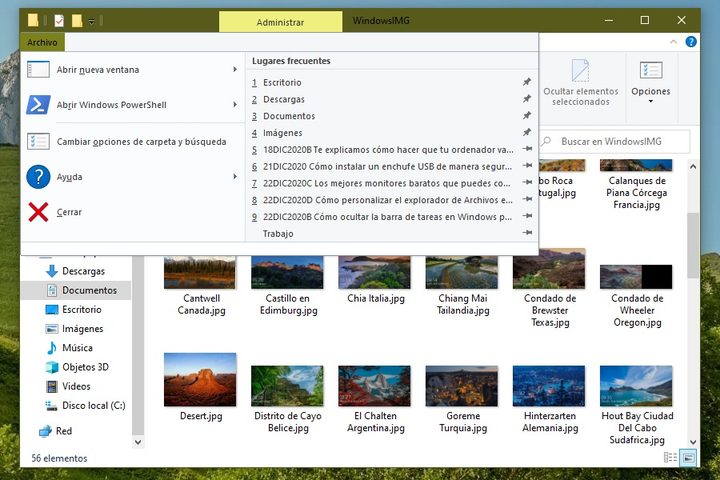The height and width of the screenshot is (480, 720).
Task: Open the Archivo tab
Action: (x=42, y=42)
